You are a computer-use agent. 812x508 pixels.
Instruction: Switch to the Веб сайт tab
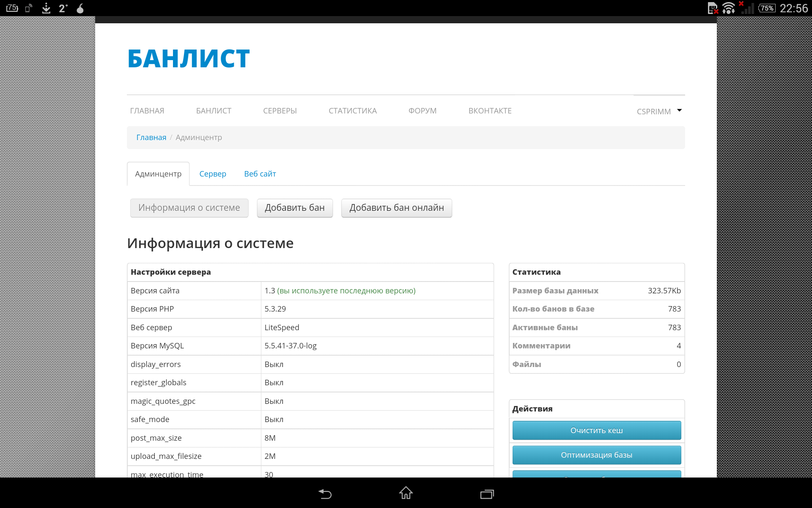[260, 174]
